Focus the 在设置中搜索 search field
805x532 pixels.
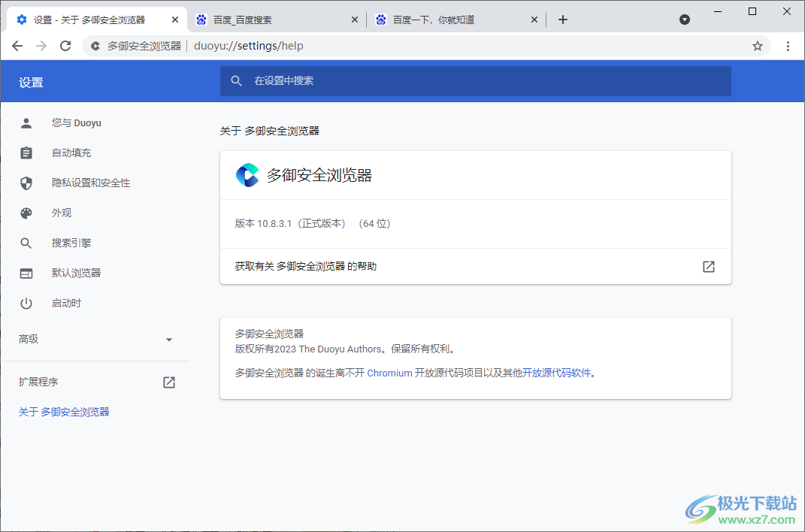475,81
